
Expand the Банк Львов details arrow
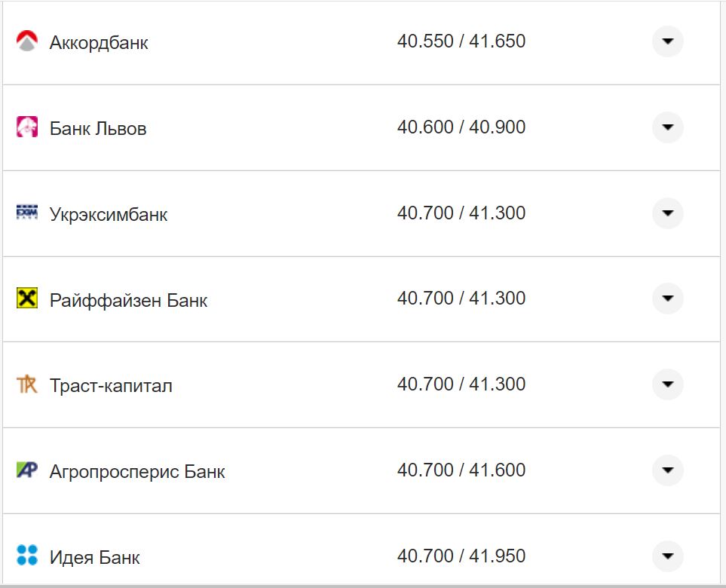(x=667, y=127)
